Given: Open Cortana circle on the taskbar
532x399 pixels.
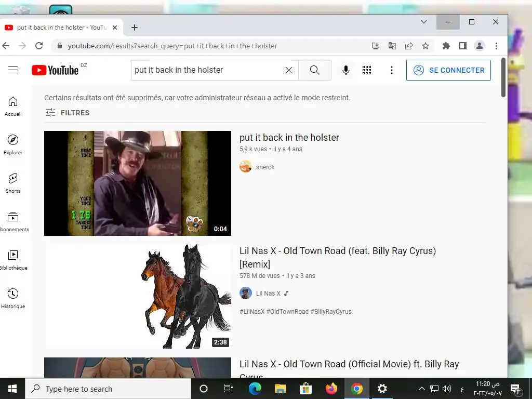Looking at the screenshot, I should coord(204,389).
